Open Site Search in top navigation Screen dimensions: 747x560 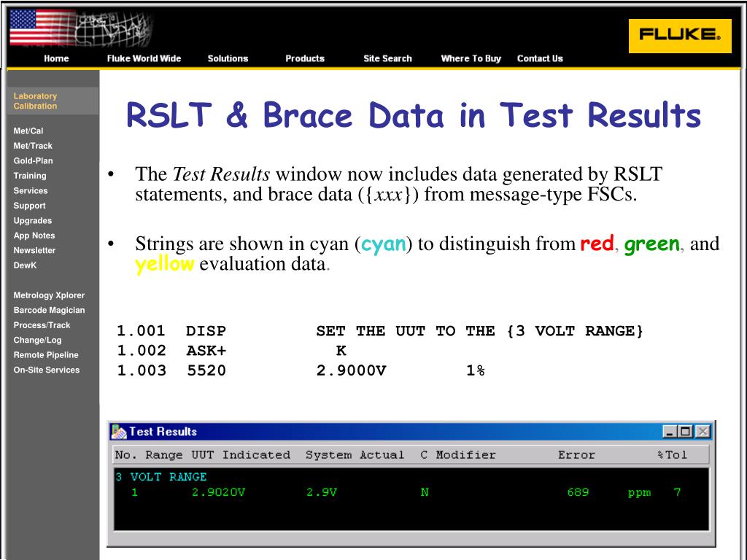click(x=387, y=58)
